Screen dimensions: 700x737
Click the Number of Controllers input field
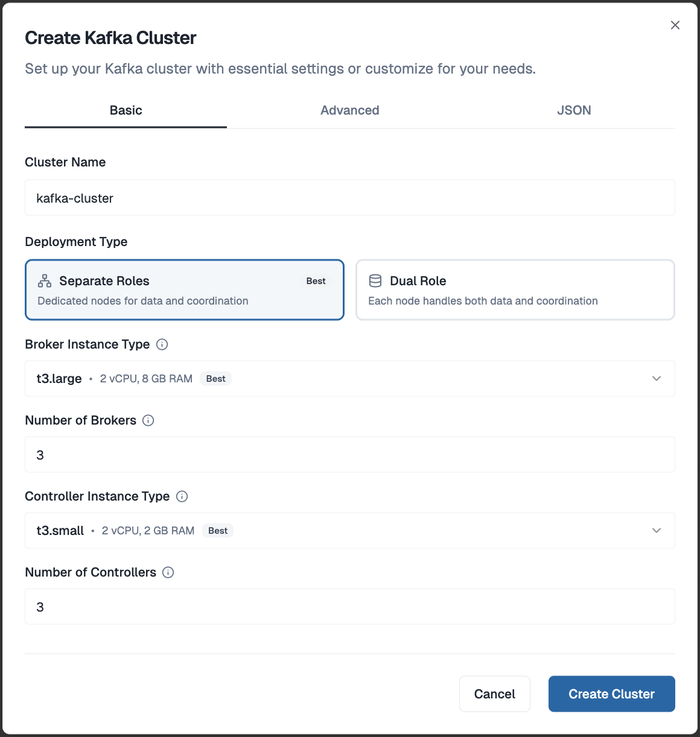pos(349,607)
